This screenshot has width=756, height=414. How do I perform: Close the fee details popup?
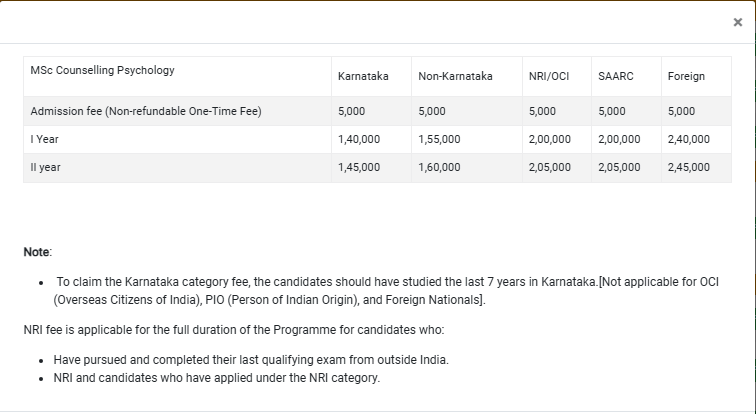point(738,22)
